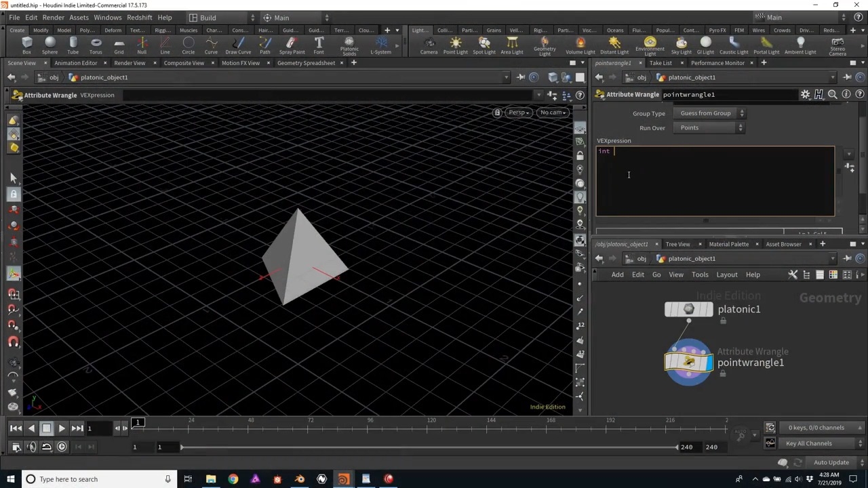Add an Area Light from the shelf
The width and height of the screenshot is (868, 488).
[512, 45]
